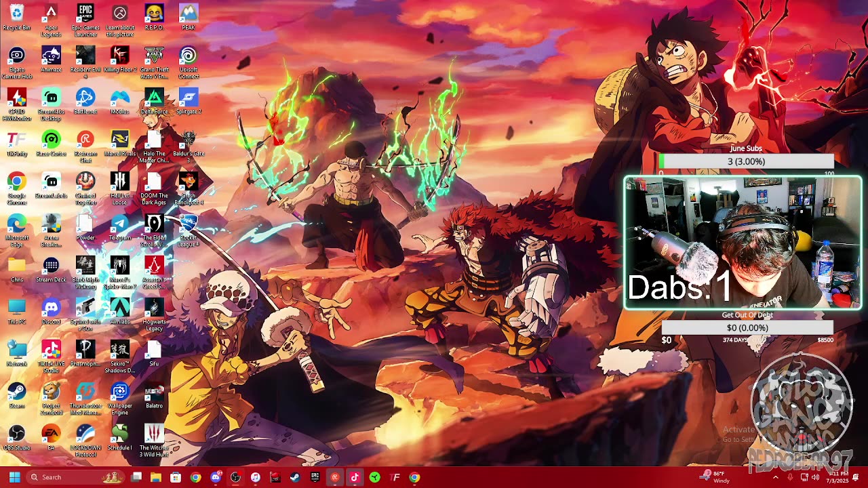The width and height of the screenshot is (868, 488).
Task: Open the Halo The Master Chief shortcut
Action: (x=154, y=146)
